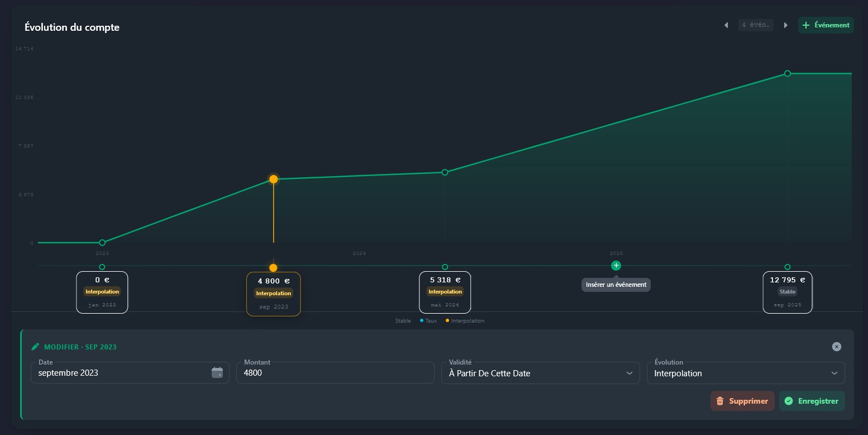Click the green plus insert event marker
The image size is (868, 435).
[616, 266]
